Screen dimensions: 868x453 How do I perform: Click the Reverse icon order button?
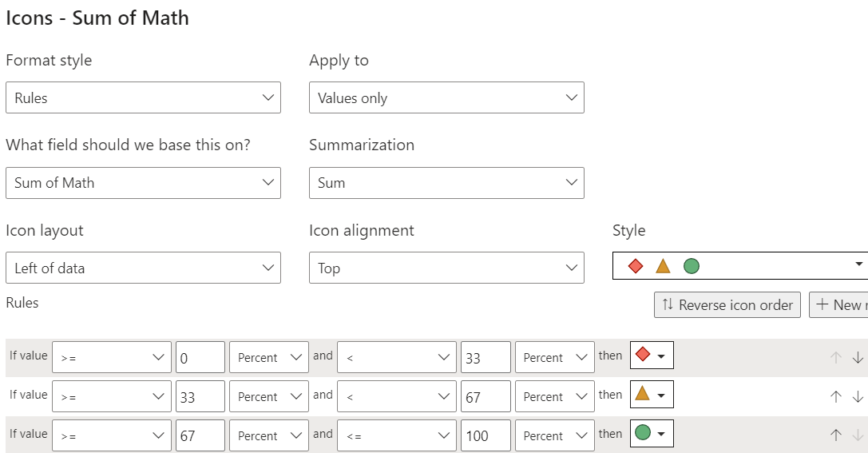click(x=727, y=304)
